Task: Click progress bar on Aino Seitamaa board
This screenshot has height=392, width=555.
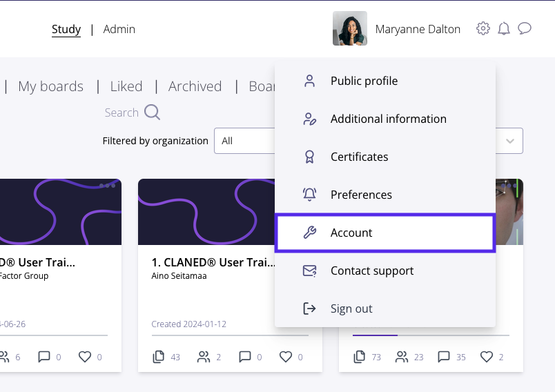Action: pos(230,335)
